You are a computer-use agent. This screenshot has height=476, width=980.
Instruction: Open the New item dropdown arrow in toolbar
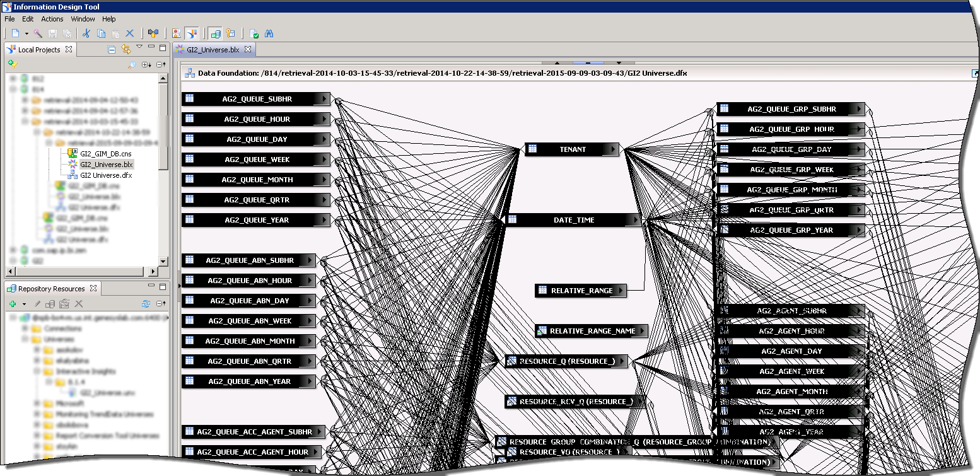pyautogui.click(x=26, y=33)
